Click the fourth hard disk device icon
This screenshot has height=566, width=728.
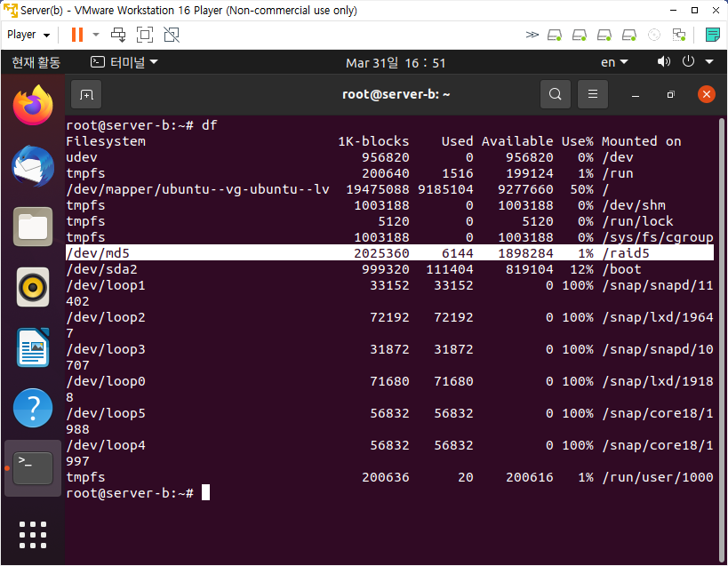(x=629, y=35)
